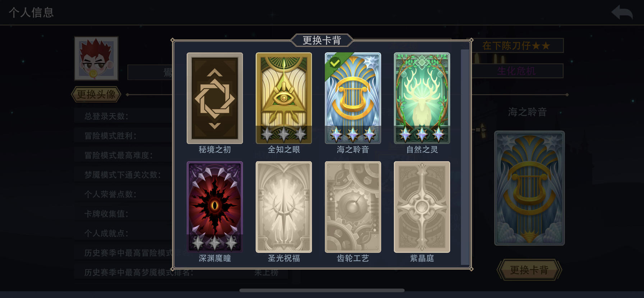
Task: Click the large 海之聆音 card preview
Action: [529, 188]
